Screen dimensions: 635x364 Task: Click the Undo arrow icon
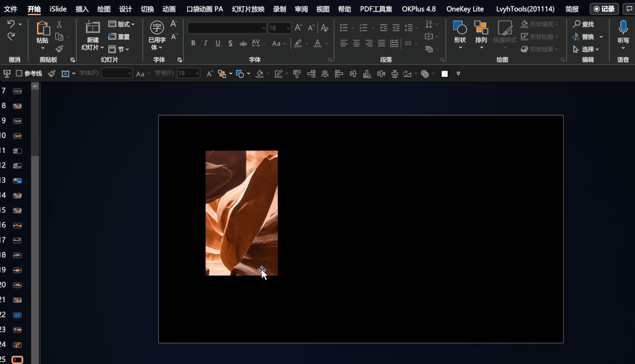(11, 24)
